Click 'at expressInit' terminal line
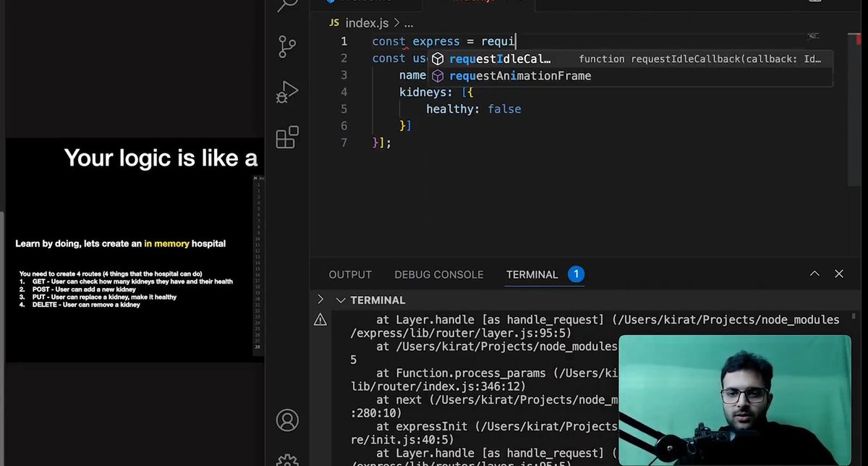This screenshot has width=868, height=466. (x=498, y=426)
